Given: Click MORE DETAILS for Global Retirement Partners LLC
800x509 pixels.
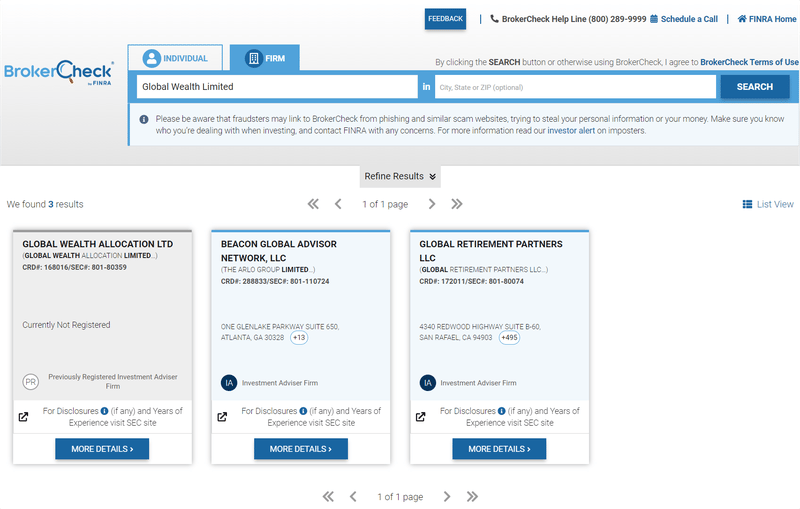Looking at the screenshot, I should (x=499, y=449).
